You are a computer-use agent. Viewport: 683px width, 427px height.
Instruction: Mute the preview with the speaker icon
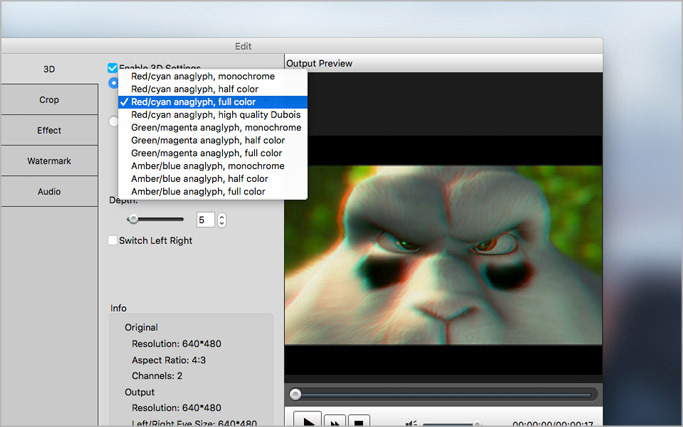pos(411,423)
